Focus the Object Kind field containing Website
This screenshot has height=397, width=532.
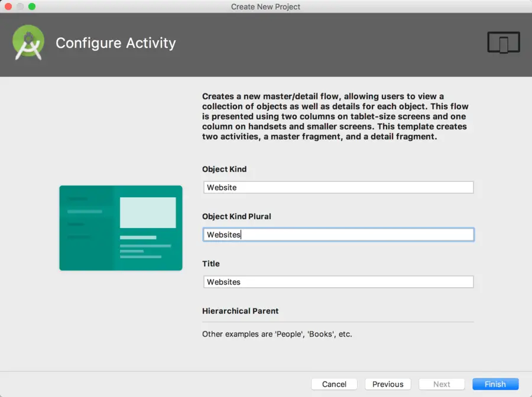tap(338, 187)
